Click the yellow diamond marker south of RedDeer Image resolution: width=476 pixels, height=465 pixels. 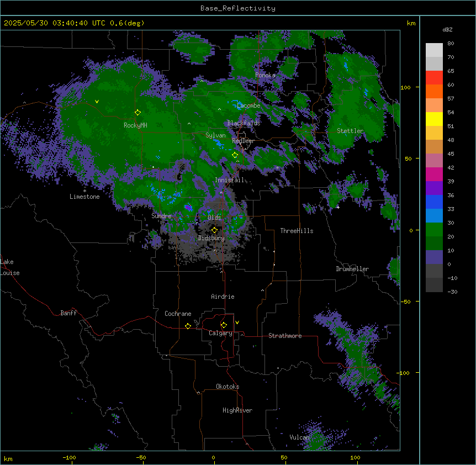pos(235,155)
